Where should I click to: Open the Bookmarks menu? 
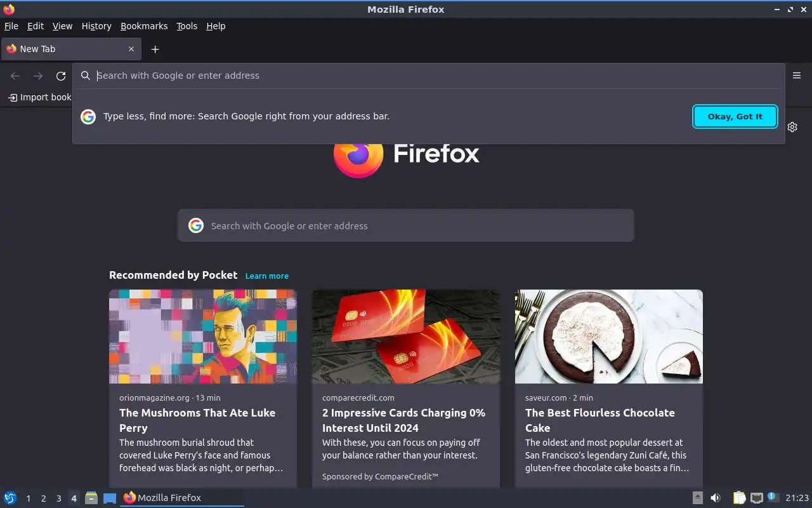pos(144,26)
